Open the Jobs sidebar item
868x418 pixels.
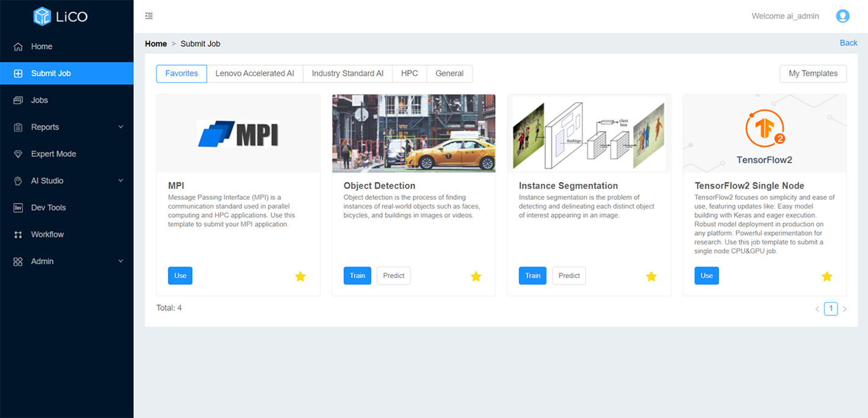(39, 100)
